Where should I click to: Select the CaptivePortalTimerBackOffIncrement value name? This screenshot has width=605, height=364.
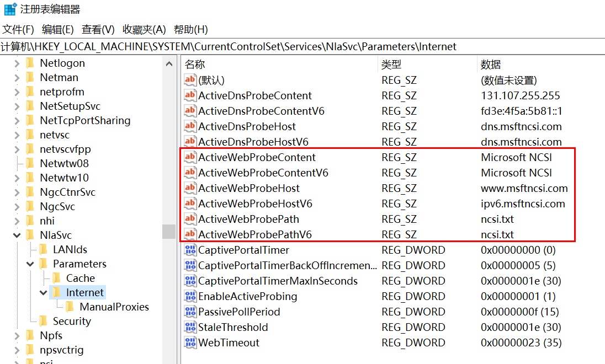click(288, 265)
